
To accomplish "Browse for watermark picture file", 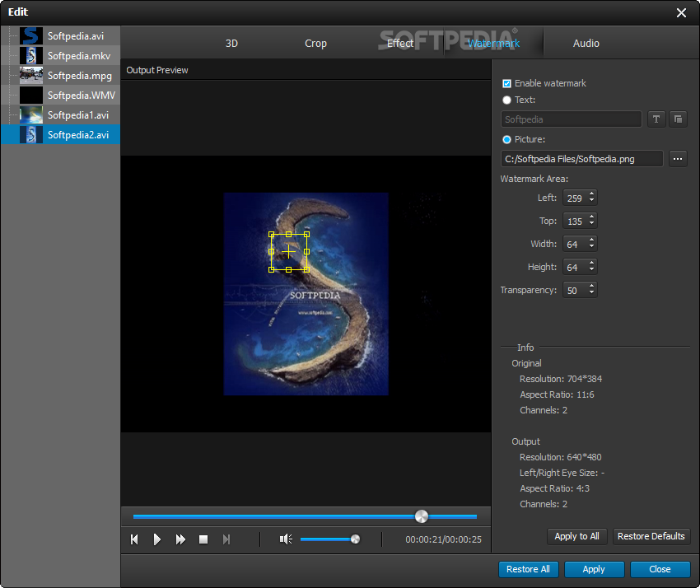I will [x=678, y=159].
